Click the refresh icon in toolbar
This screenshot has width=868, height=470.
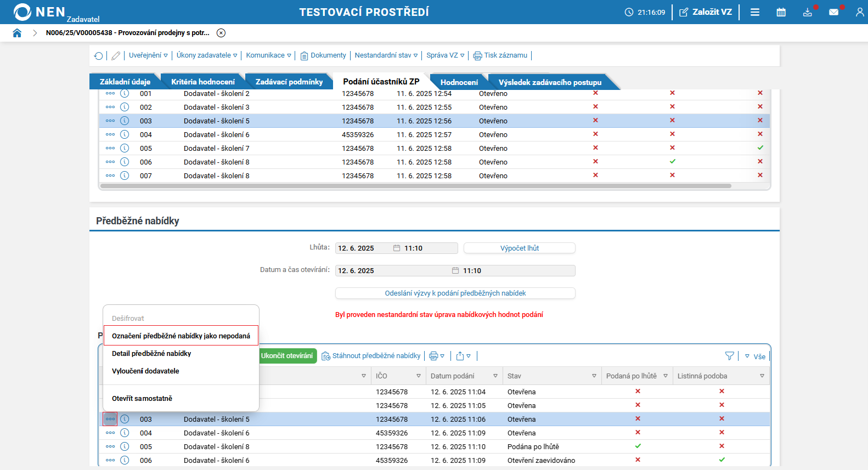coord(99,56)
